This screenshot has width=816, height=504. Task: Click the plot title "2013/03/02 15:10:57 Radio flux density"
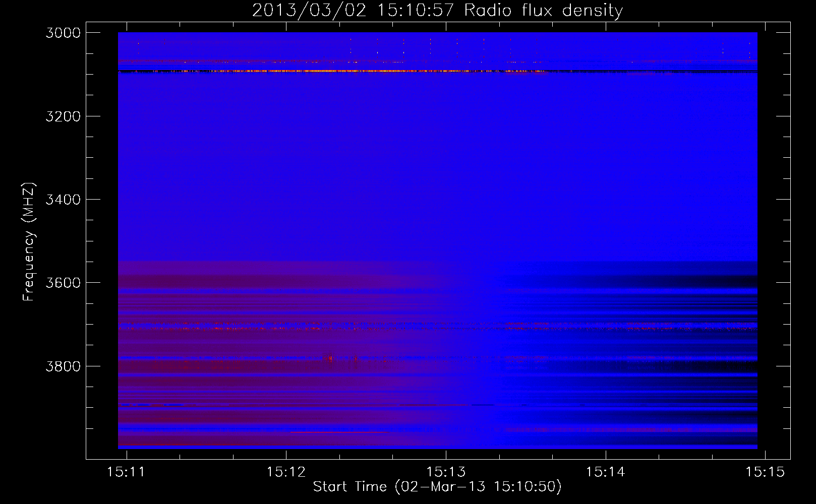[x=437, y=10]
